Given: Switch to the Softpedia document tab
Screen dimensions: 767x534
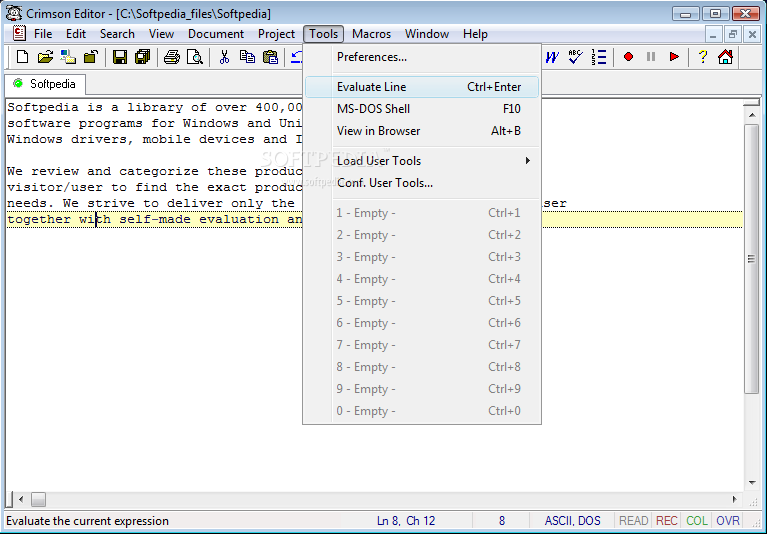Looking at the screenshot, I should point(45,84).
